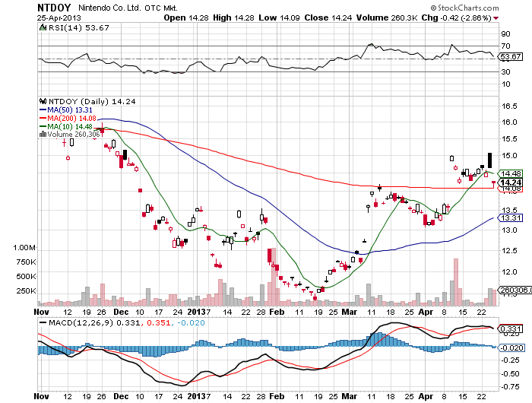Click the Volume 260.3K header value

(387, 17)
